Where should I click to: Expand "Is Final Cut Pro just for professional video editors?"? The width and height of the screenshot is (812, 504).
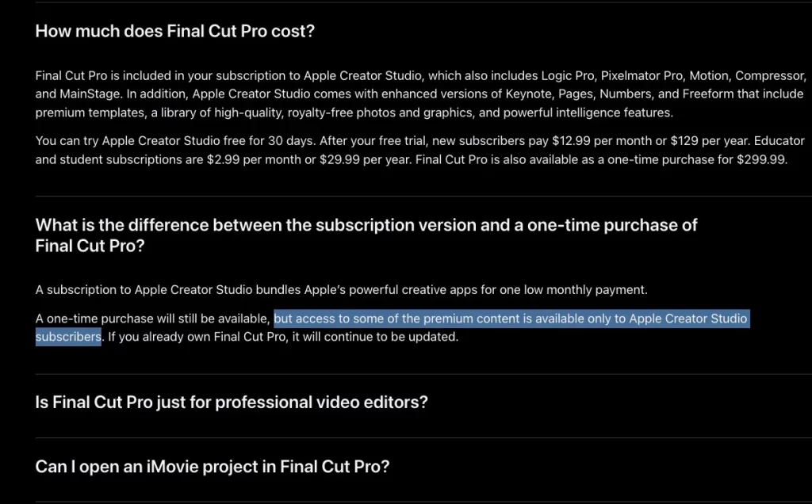[232, 403]
